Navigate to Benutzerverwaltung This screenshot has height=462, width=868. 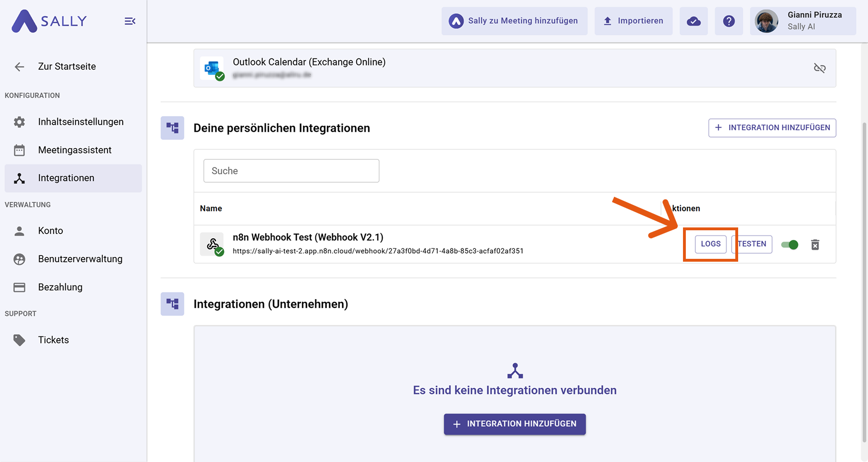(x=80, y=259)
